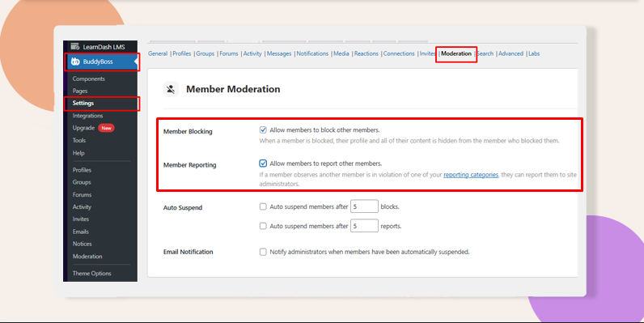Open Help in the sidebar
Image resolution: width=644 pixels, height=323 pixels.
[x=78, y=153]
